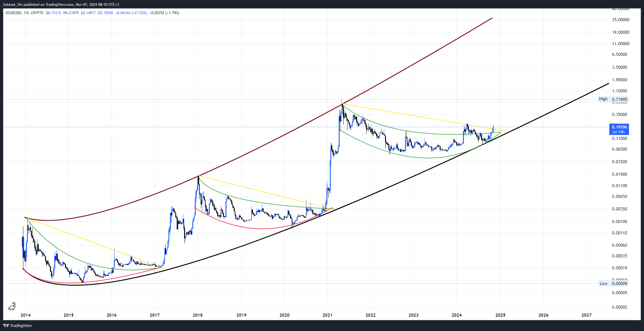Click the 11.00000 price axis label
Viewport: 644px width, 331px height.
(x=621, y=44)
